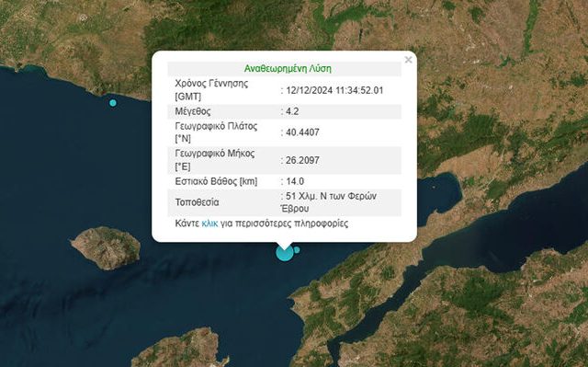Click the longitude value 26.2097
Viewport: 588px width, 367px height.
tap(302, 160)
